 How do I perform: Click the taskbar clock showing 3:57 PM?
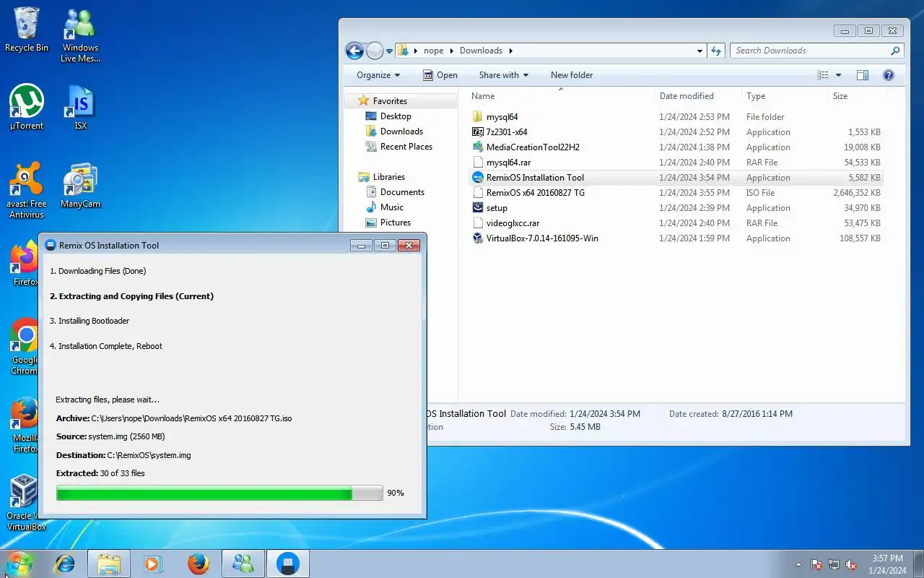tap(887, 564)
